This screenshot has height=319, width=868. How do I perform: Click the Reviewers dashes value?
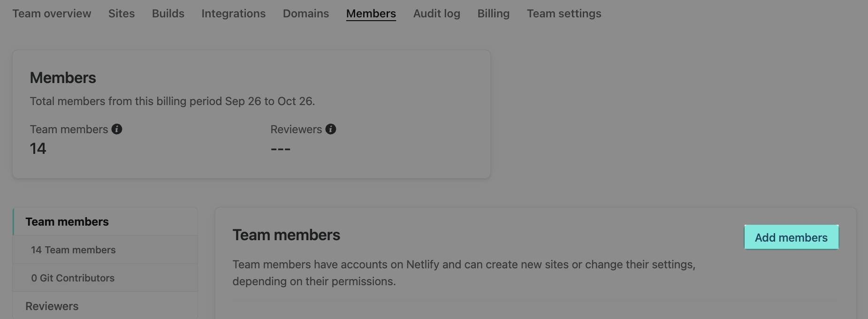tap(281, 149)
